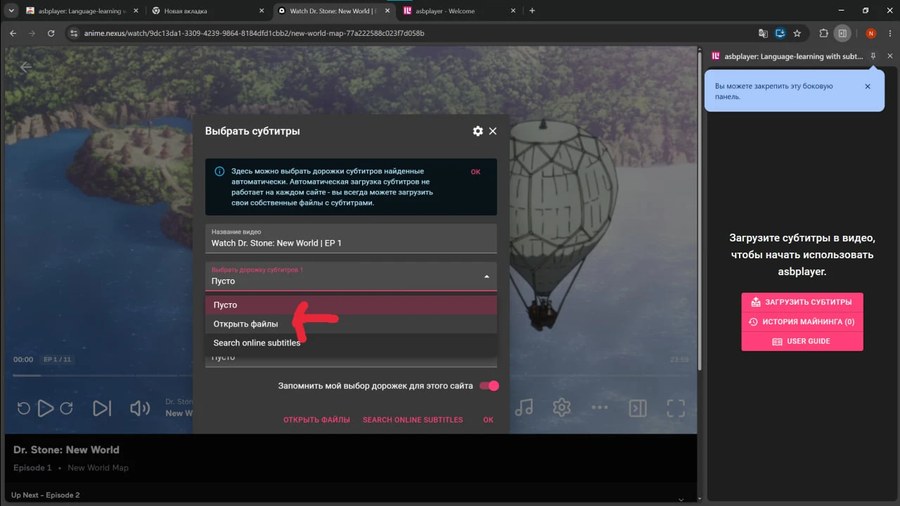Close the Выбрать субтитры dialog

(492, 131)
